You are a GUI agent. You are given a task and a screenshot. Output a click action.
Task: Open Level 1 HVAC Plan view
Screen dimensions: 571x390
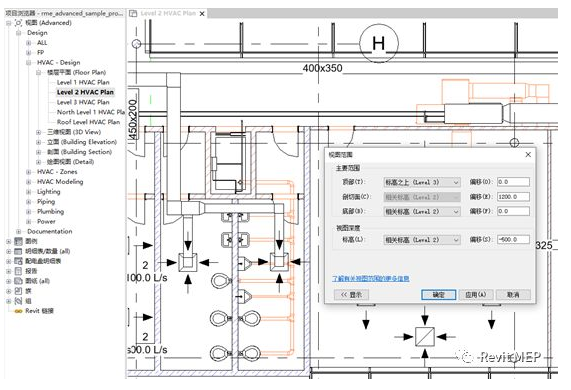coord(83,82)
